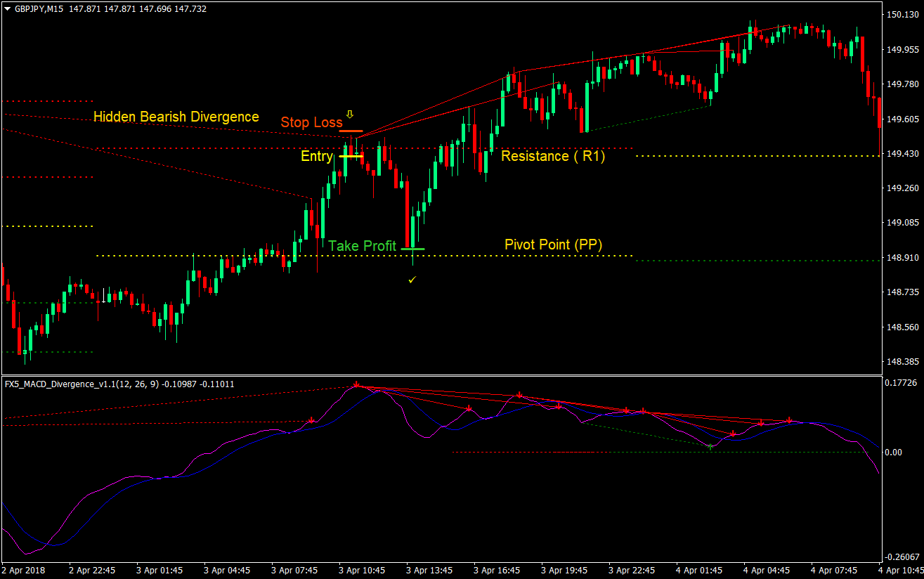
Task: Toggle the Take Profit green level marker
Action: [x=415, y=249]
